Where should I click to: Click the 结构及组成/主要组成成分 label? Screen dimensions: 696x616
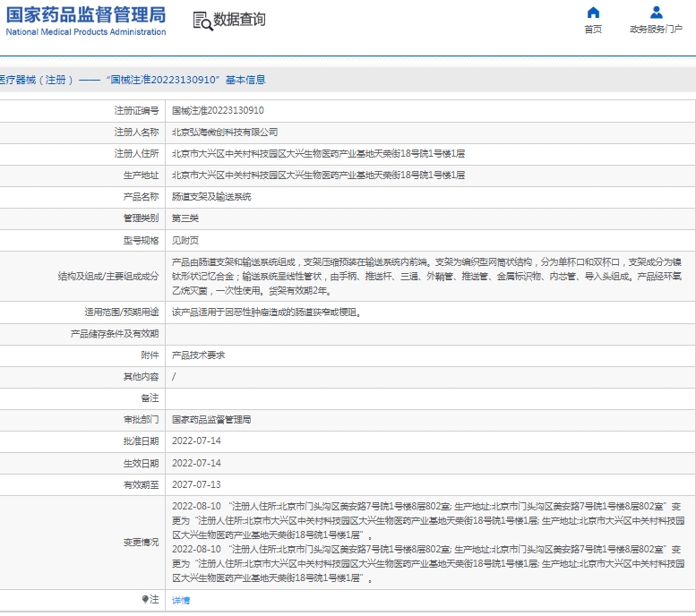point(108,277)
